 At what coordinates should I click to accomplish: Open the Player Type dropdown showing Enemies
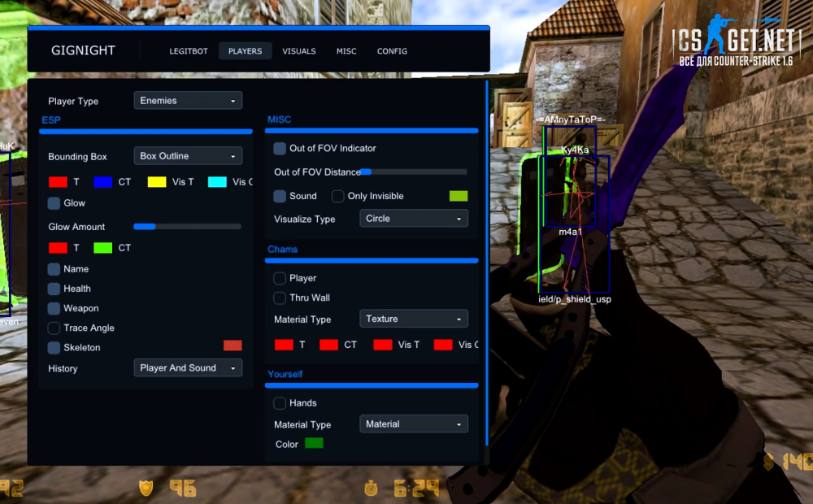(x=188, y=101)
